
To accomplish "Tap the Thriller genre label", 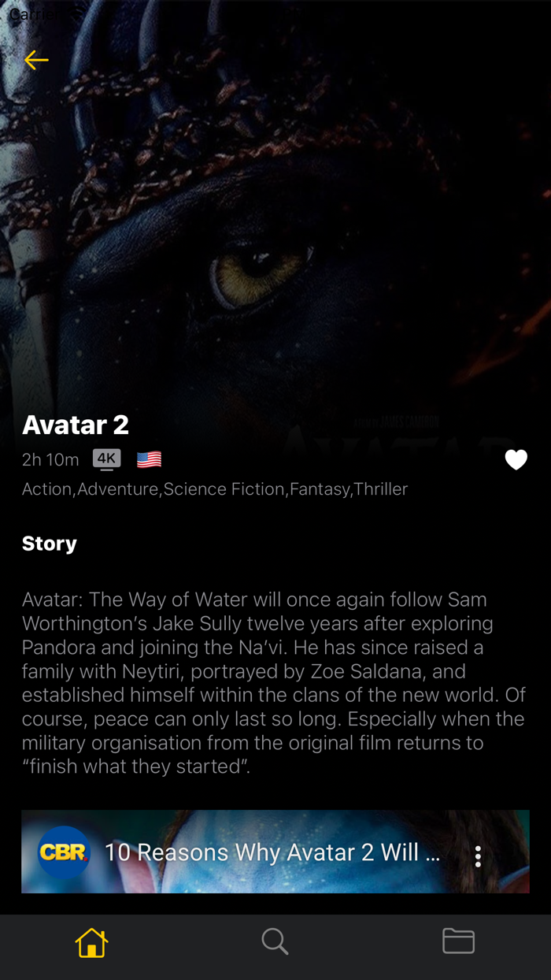I will [381, 489].
